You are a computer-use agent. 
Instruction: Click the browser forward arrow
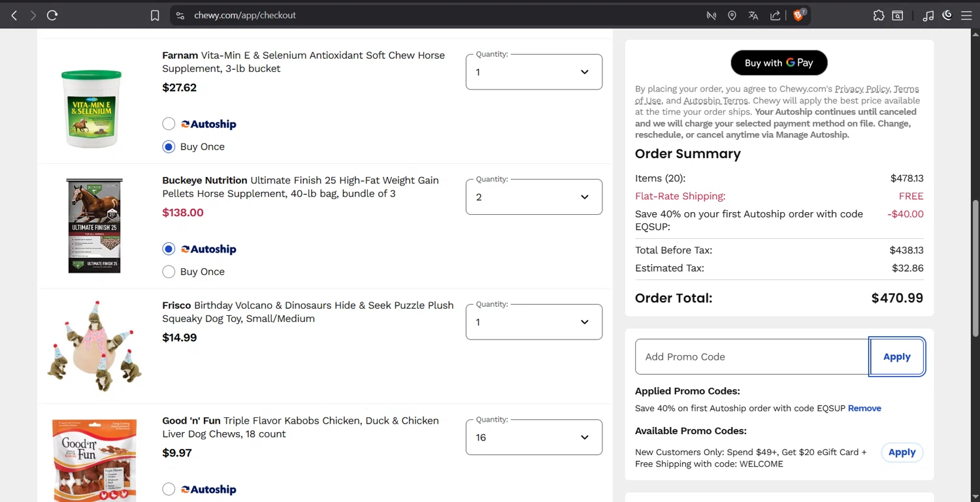pos(33,15)
